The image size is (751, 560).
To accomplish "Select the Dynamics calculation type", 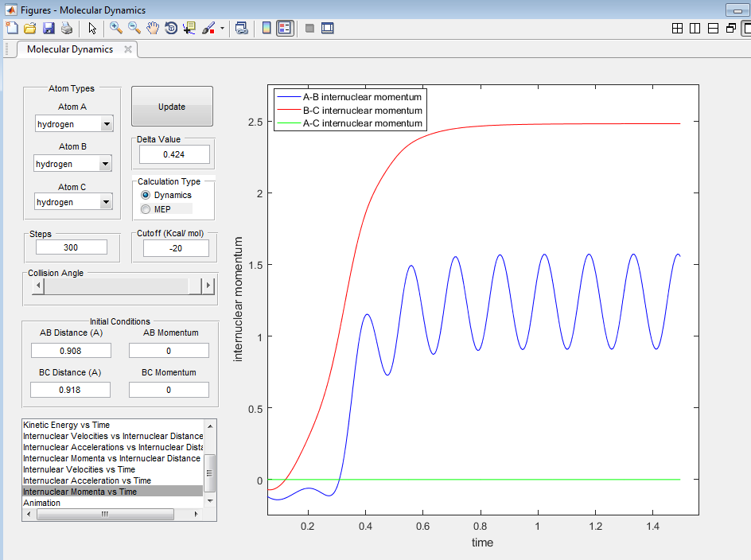I will pyautogui.click(x=145, y=195).
